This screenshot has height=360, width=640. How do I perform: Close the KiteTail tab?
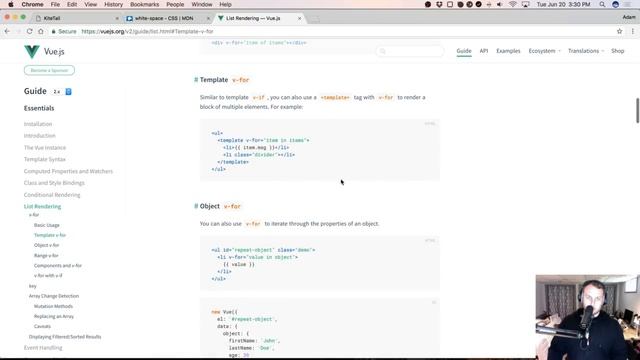pyautogui.click(x=117, y=18)
